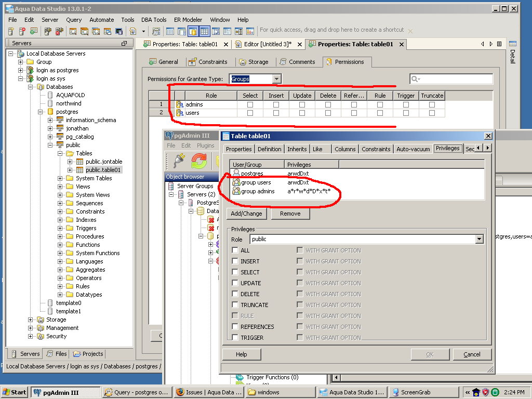Click the script editor pencil icon
Image resolution: width=532 pixels, height=399 pixels.
point(133,31)
